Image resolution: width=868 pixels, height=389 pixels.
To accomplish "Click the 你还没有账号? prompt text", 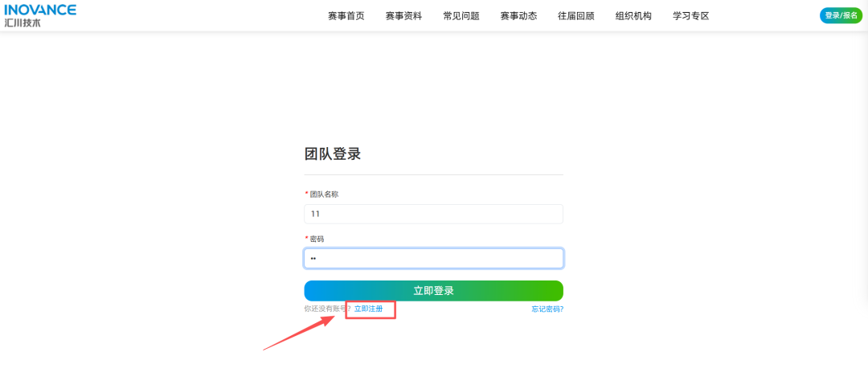I will 326,309.
